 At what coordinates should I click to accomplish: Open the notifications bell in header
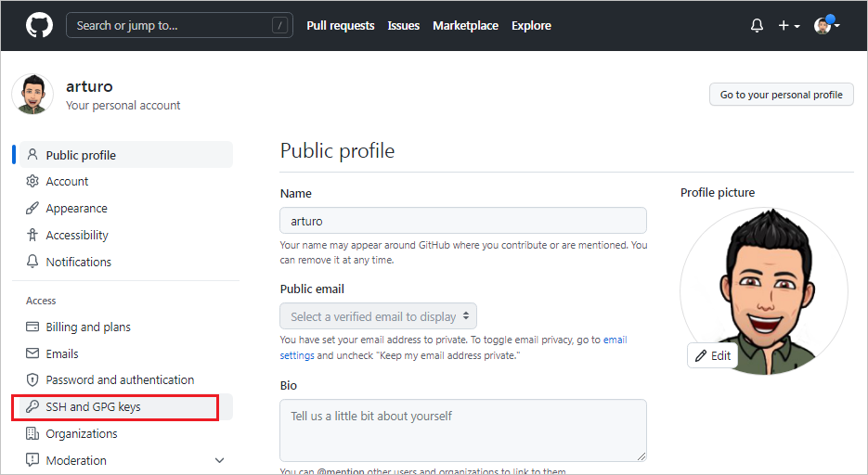(x=757, y=25)
